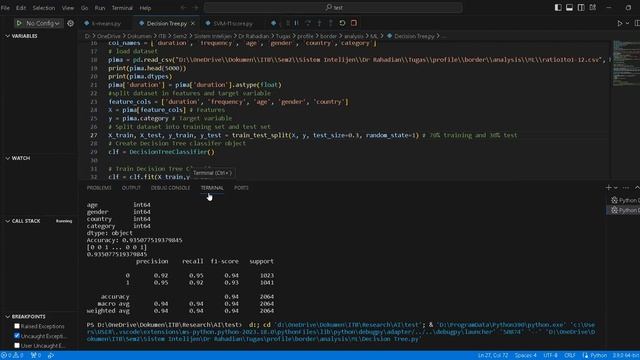Screen dimensions: 640x360
Task: Click the debug status bar icon
Action: [x=51, y=355]
